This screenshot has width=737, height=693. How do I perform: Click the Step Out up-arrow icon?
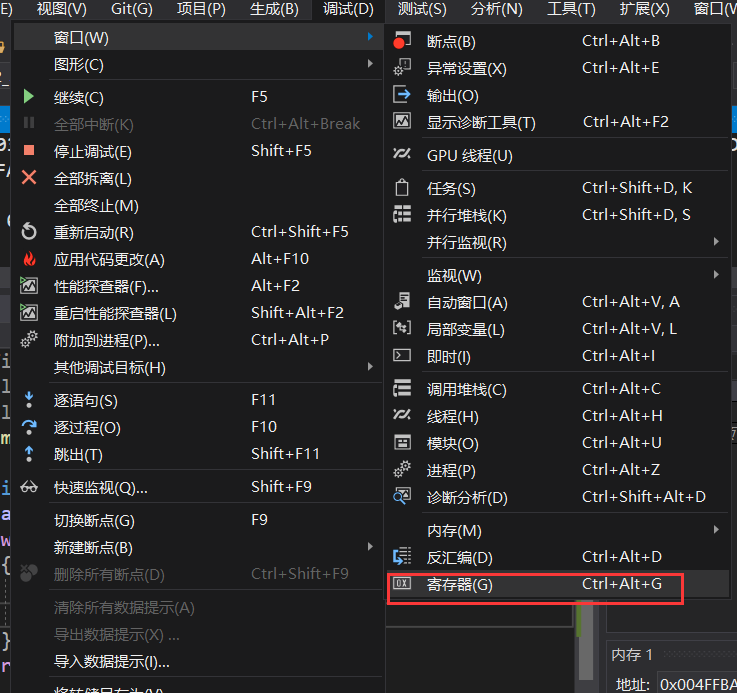pos(29,454)
